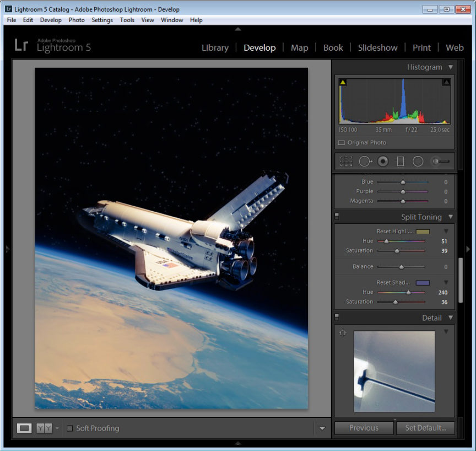Toggle shadow clipping indicator in histogram
This screenshot has height=451, width=476.
tap(343, 83)
